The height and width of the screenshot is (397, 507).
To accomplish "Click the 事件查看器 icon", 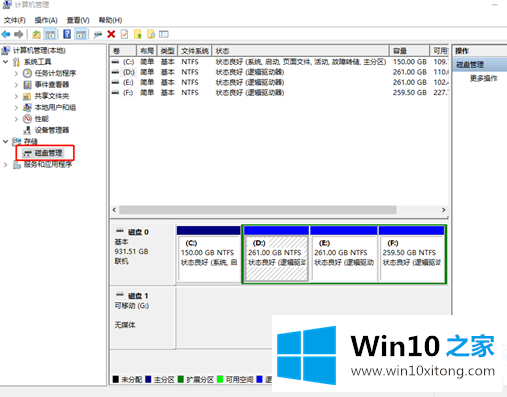I will click(27, 85).
